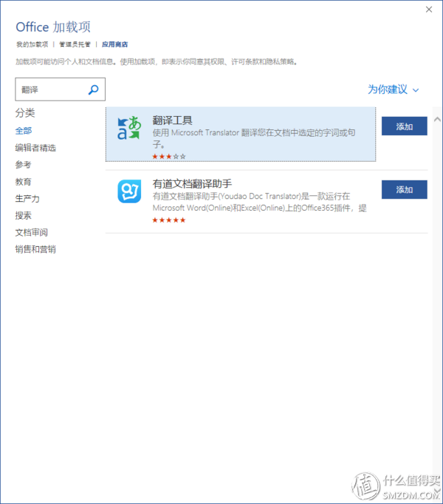Open the 有道文档翻译助手 title
This screenshot has height=504, width=443.
click(x=192, y=184)
